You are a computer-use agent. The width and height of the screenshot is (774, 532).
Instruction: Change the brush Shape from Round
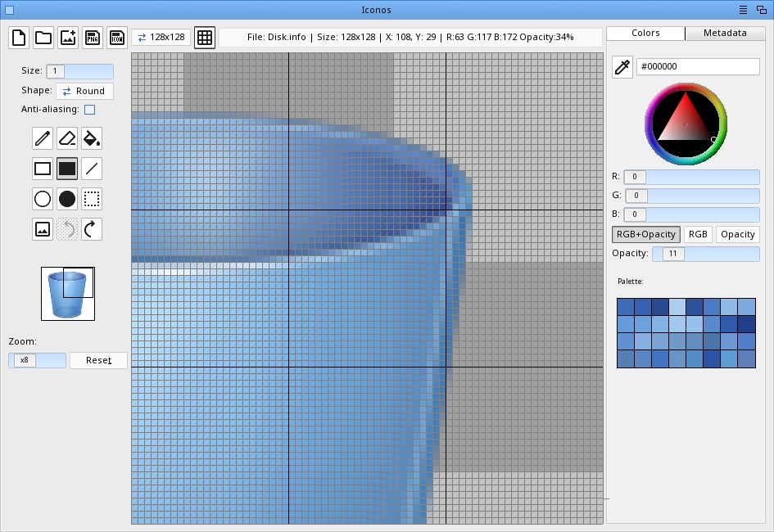pos(84,91)
